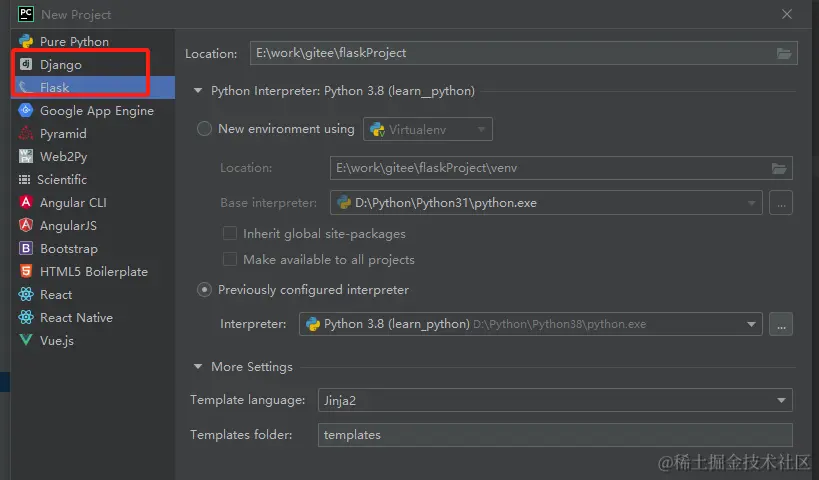Viewport: 819px width, 480px height.
Task: Select the Pyramid project icon
Action: pyautogui.click(x=26, y=134)
